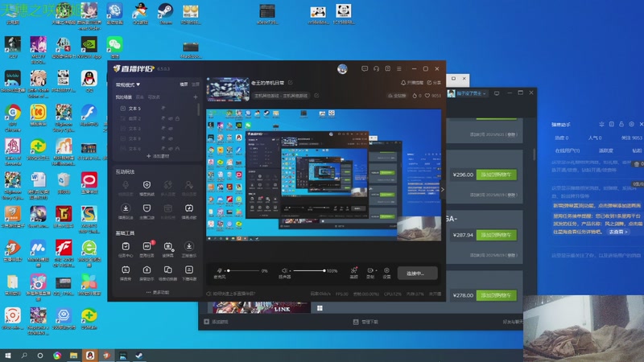The image size is (644, 362).
Task: Click the 连接中... start stream button
Action: (417, 273)
